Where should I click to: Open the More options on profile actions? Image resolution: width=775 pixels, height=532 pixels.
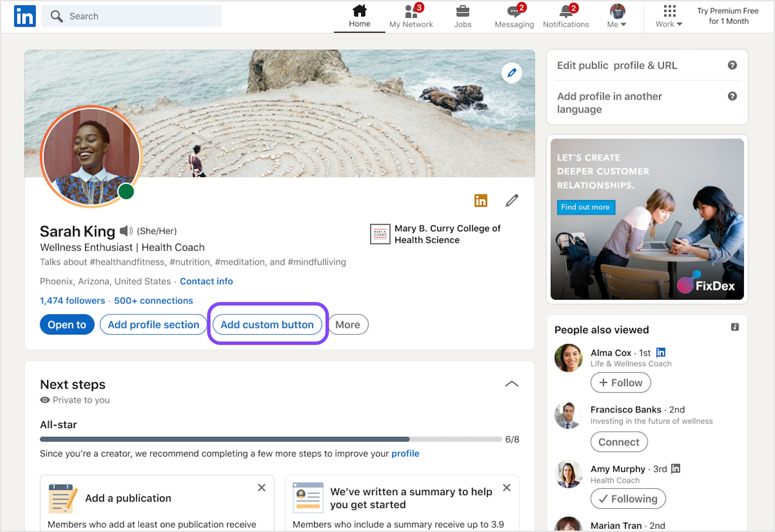pyautogui.click(x=348, y=325)
